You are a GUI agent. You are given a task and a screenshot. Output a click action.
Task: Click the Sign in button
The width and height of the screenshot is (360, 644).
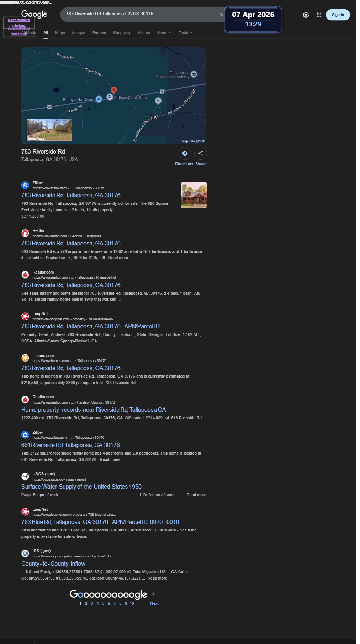(338, 15)
